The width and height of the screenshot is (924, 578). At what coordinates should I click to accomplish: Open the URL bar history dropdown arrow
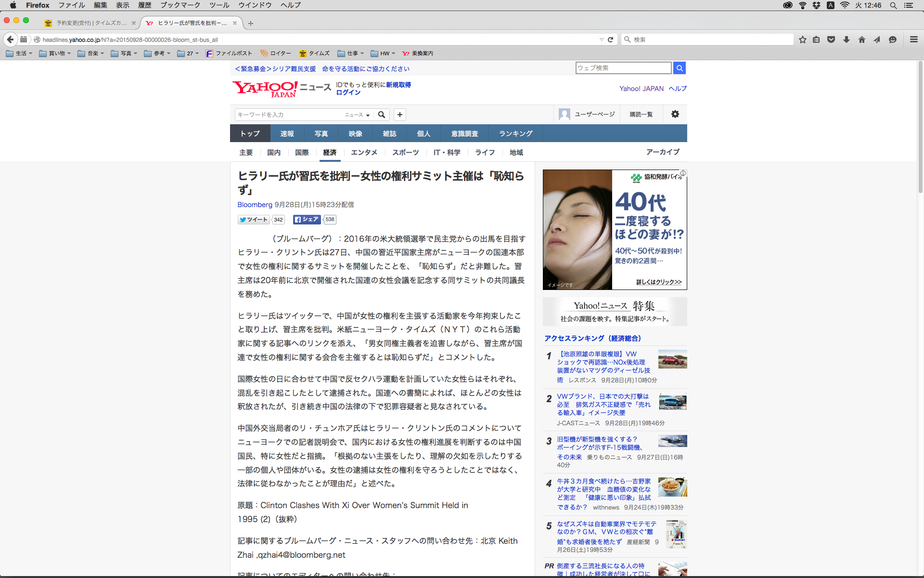[601, 39]
